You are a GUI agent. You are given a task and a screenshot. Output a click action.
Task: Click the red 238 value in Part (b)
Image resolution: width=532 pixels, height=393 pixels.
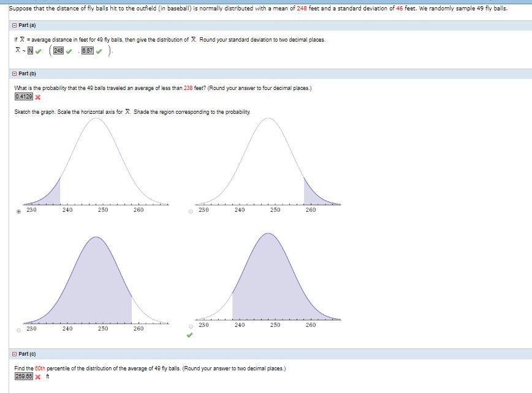click(x=188, y=88)
